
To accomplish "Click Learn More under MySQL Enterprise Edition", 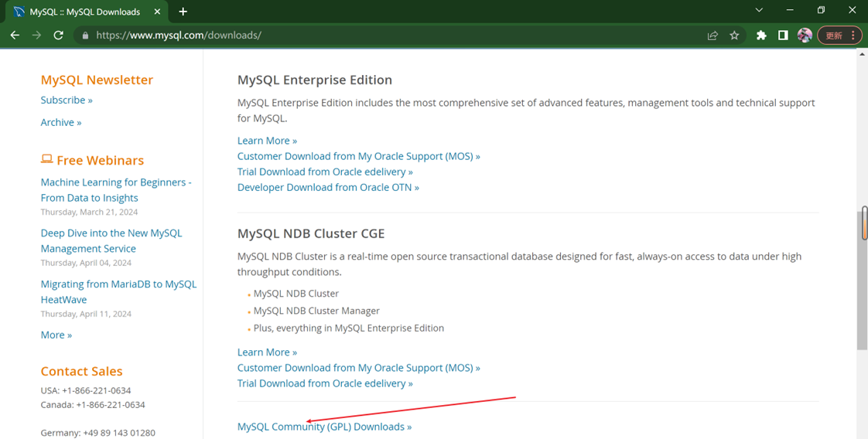I will (267, 141).
